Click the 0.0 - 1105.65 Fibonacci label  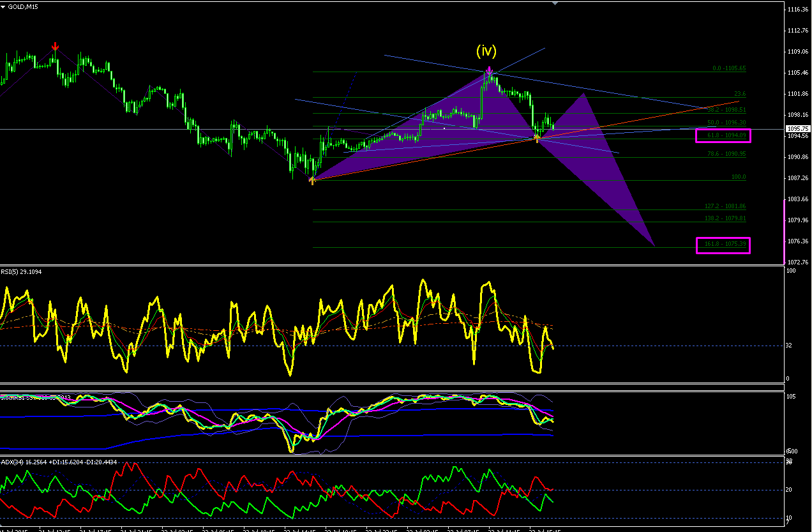pyautogui.click(x=729, y=68)
